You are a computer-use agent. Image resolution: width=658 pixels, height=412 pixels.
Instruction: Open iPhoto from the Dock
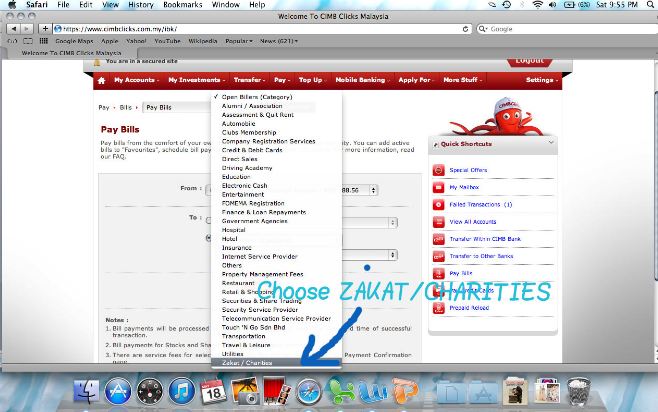click(245, 391)
